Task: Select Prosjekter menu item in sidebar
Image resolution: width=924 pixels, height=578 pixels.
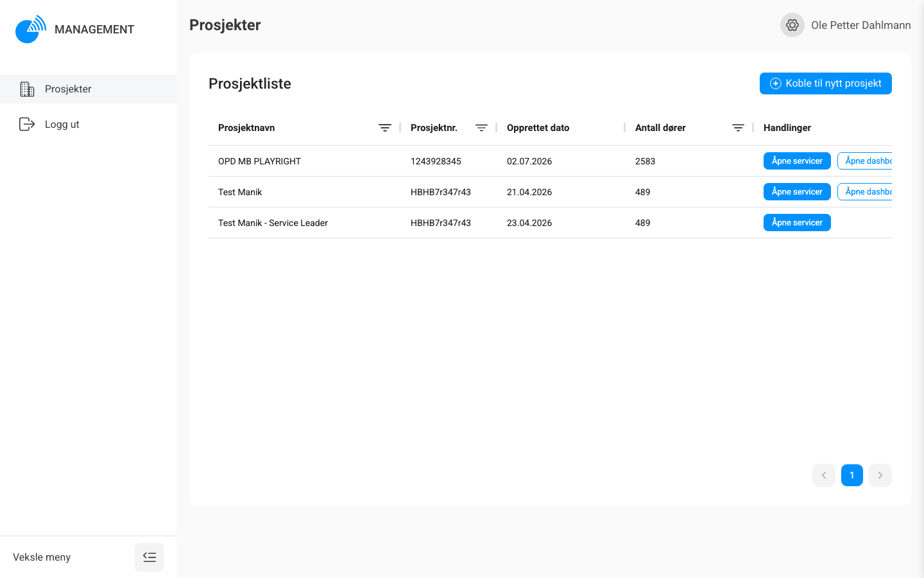Action: pyautogui.click(x=88, y=89)
